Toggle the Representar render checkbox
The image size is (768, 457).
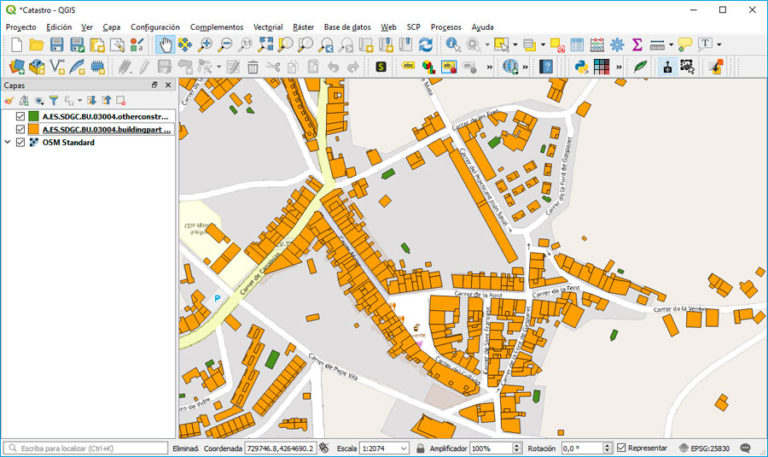622,448
